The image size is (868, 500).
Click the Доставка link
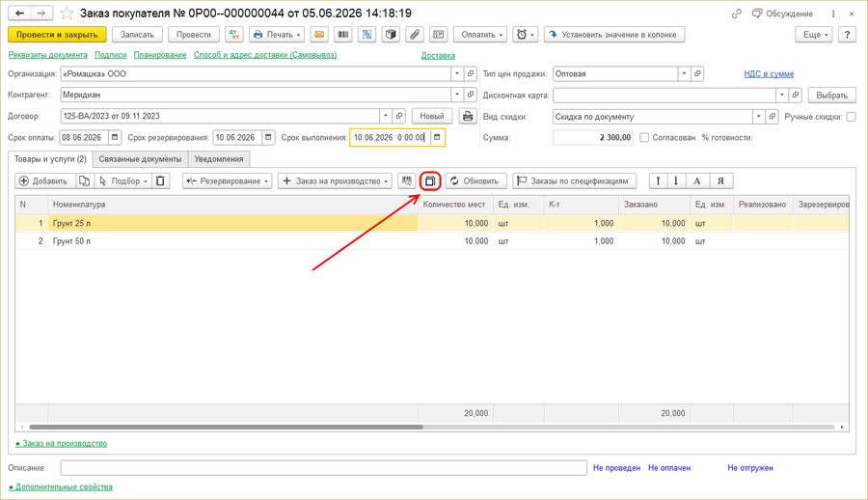pos(438,55)
